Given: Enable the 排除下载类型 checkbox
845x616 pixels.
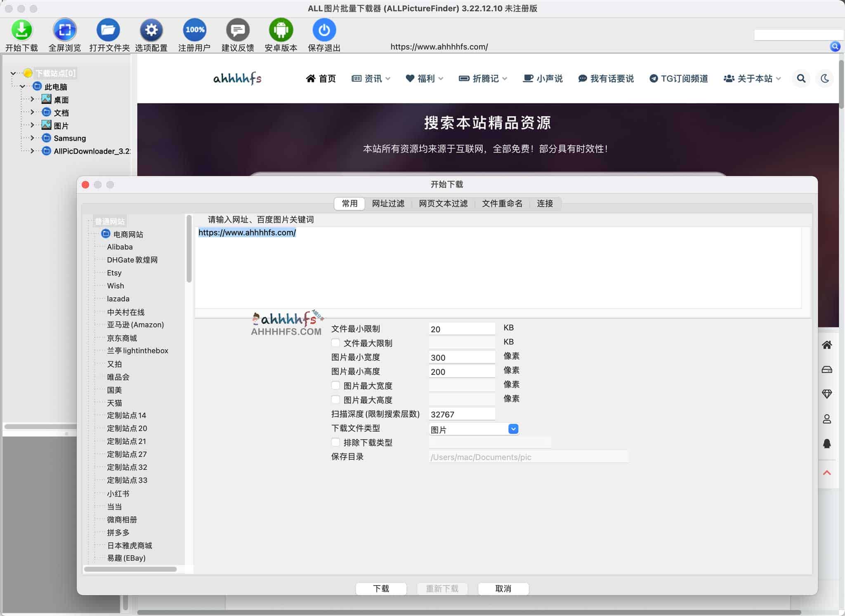Looking at the screenshot, I should tap(335, 442).
